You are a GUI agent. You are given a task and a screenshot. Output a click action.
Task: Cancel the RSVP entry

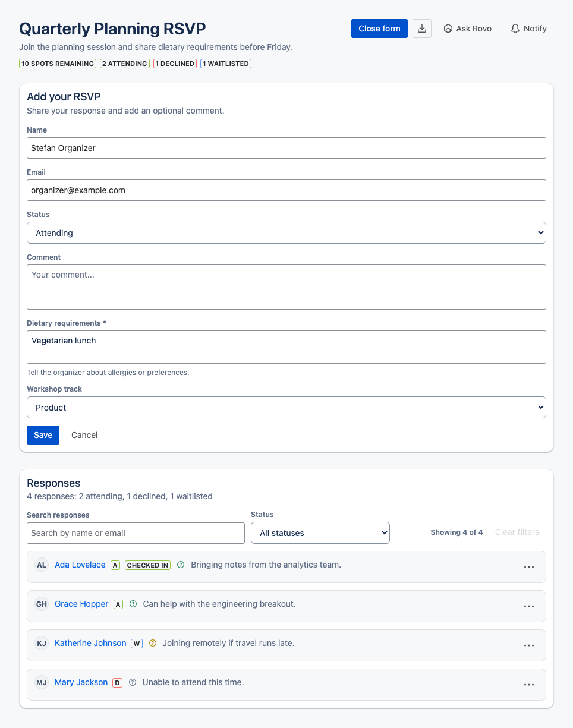pos(84,435)
